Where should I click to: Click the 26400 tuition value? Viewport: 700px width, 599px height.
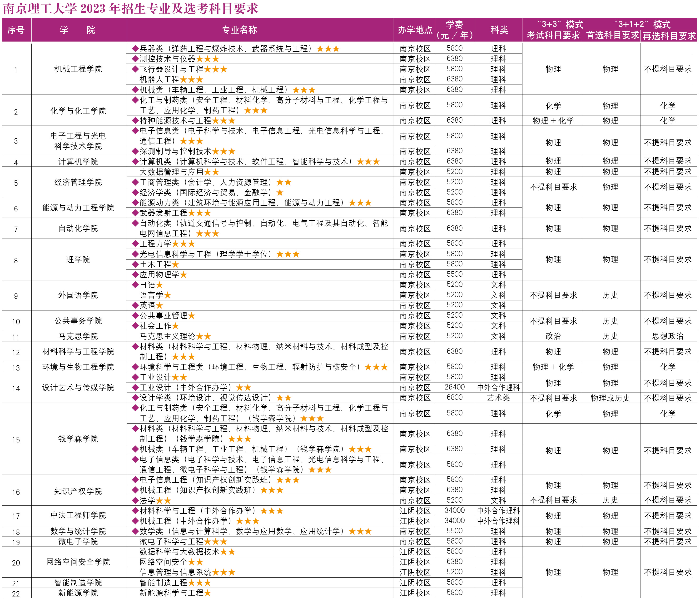point(454,387)
